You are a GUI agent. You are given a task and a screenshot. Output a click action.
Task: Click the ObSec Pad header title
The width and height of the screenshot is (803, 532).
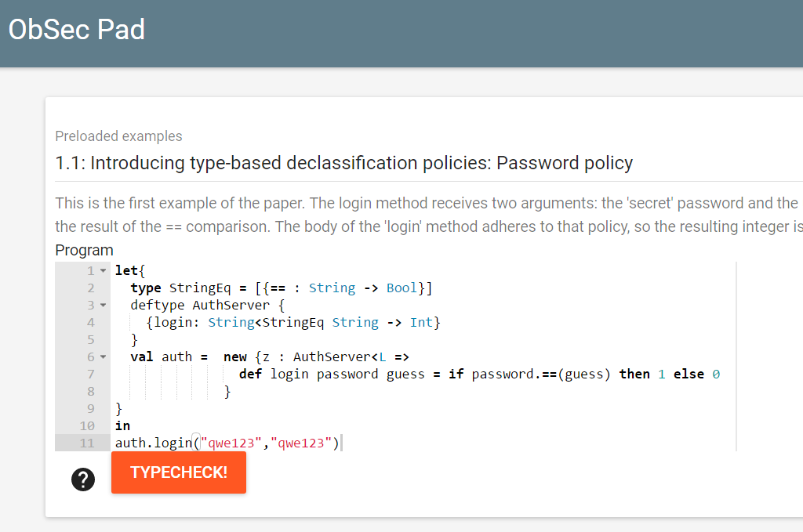77,30
